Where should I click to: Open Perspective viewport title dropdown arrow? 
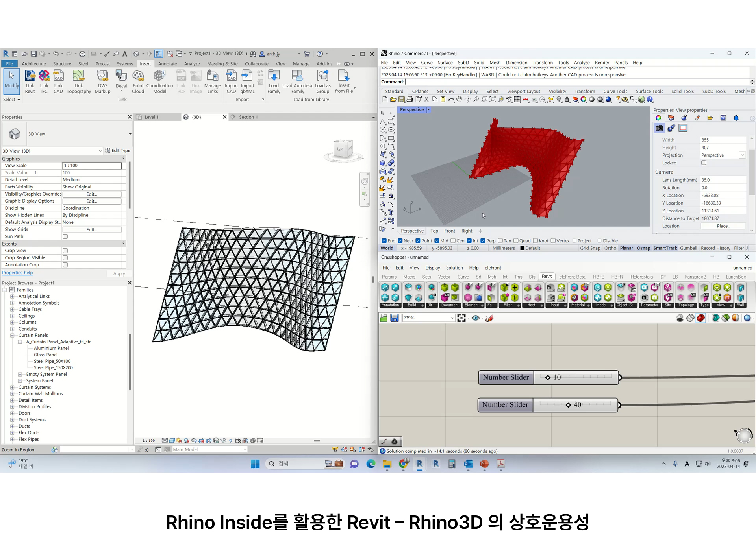(x=429, y=110)
